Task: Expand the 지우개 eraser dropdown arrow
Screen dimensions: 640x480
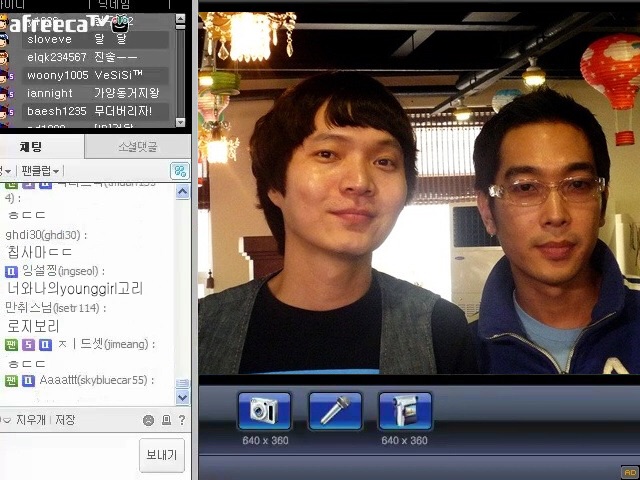Action: (6, 421)
